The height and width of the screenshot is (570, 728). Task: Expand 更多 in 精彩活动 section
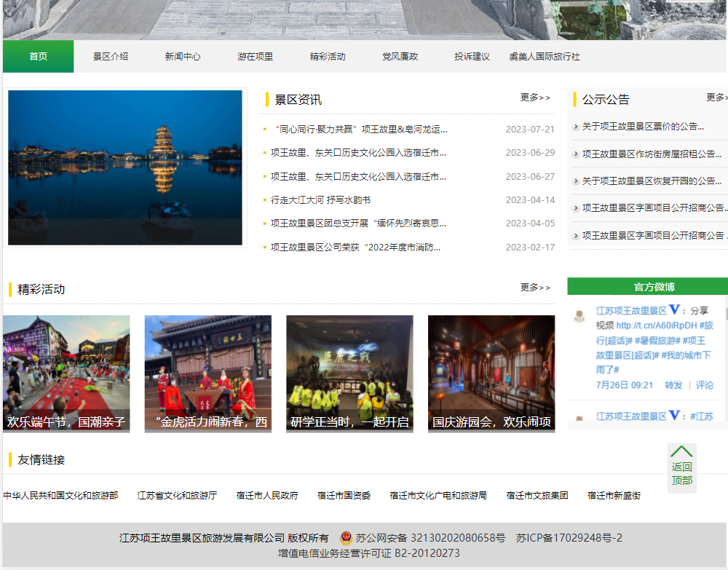coord(535,288)
